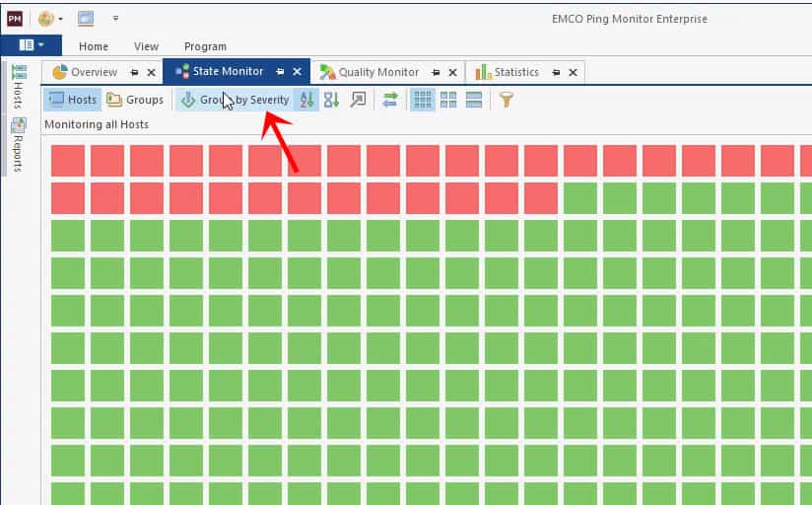Toggle the Hosts display mode
This screenshot has width=812, height=505.
point(73,100)
